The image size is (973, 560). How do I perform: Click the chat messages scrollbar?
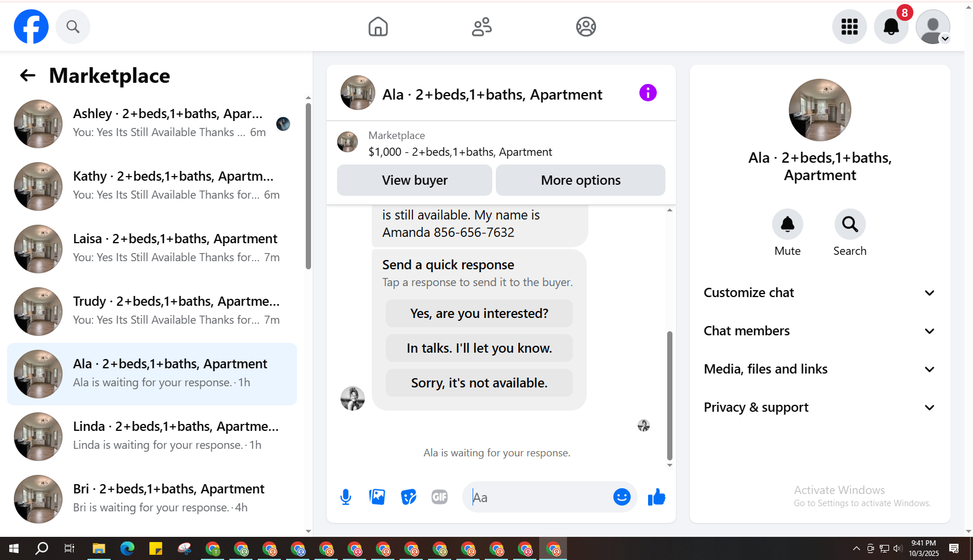[670, 396]
